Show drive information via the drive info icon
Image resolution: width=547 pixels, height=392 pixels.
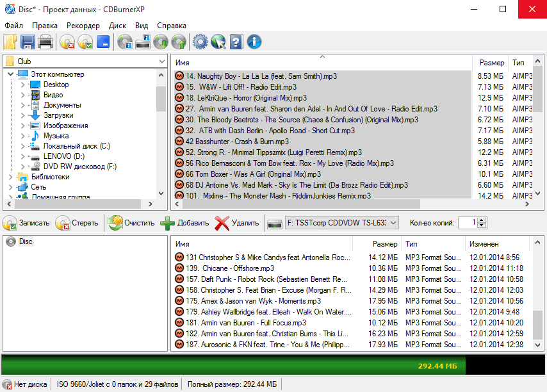(143, 42)
